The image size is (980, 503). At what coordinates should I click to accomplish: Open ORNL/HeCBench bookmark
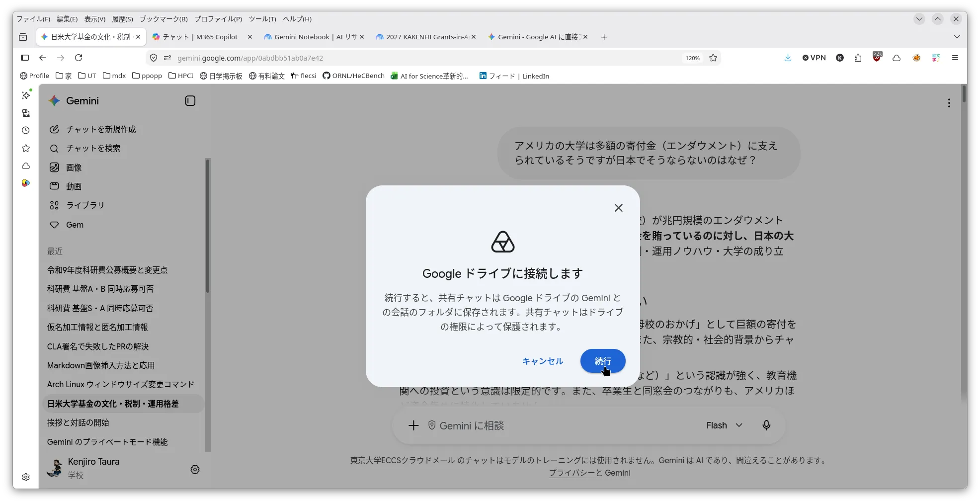click(353, 76)
